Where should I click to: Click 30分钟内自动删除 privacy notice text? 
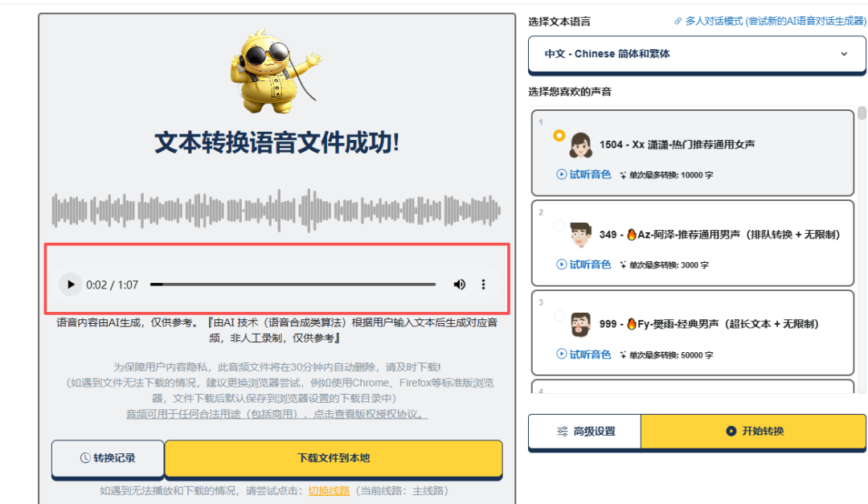click(x=276, y=367)
